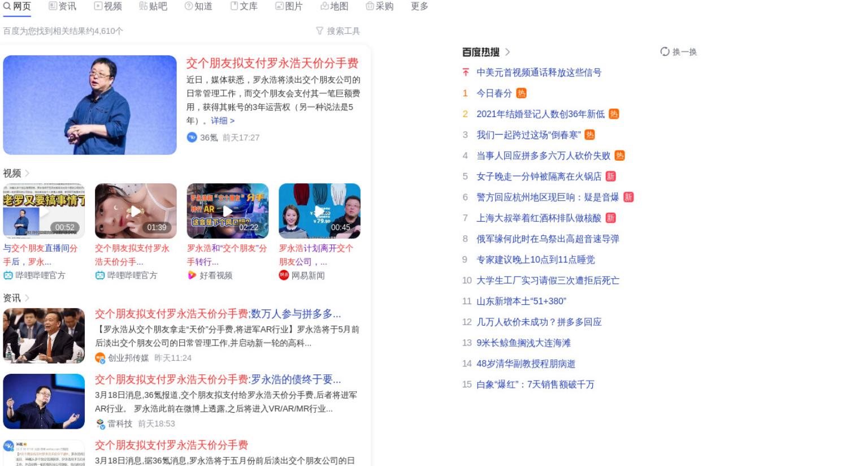Open headline 交个朋友拟支付罗永浩天价分手费

tap(272, 63)
